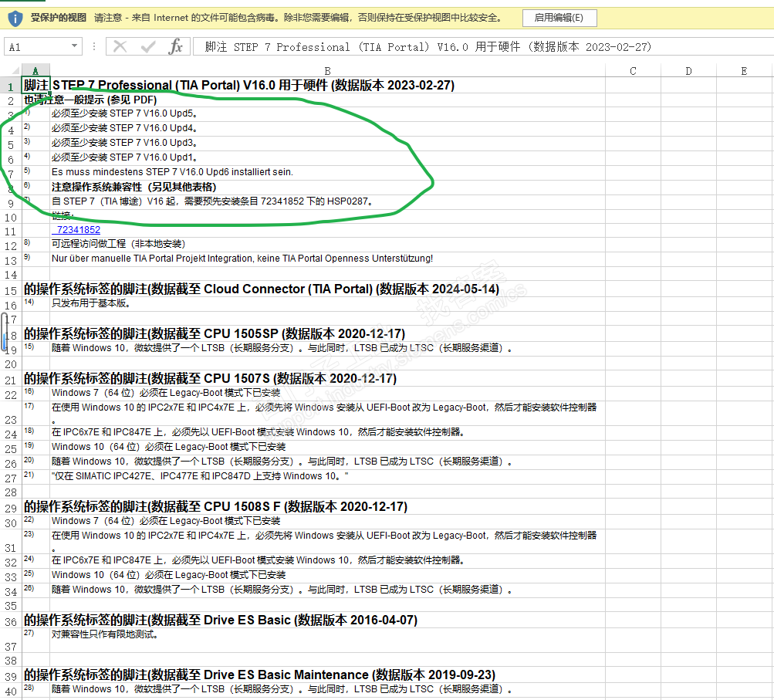Image resolution: width=774 pixels, height=700 pixels.
Task: Click heading mentioning Cloud Connector (TIA Portal)
Action: pyautogui.click(x=262, y=289)
